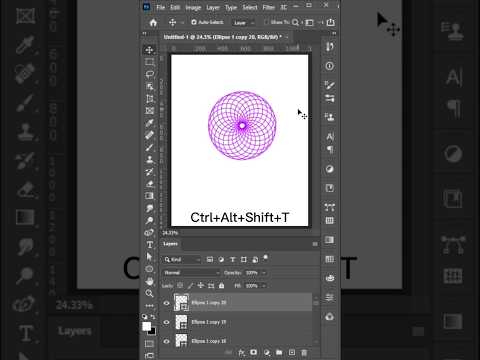Select the Eyedropper tool

(x=149, y=123)
